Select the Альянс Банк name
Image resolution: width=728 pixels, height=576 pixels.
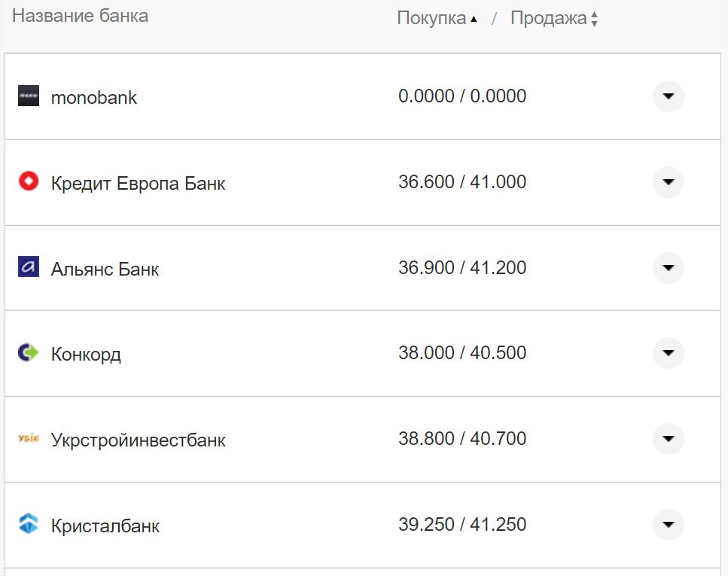[105, 269]
